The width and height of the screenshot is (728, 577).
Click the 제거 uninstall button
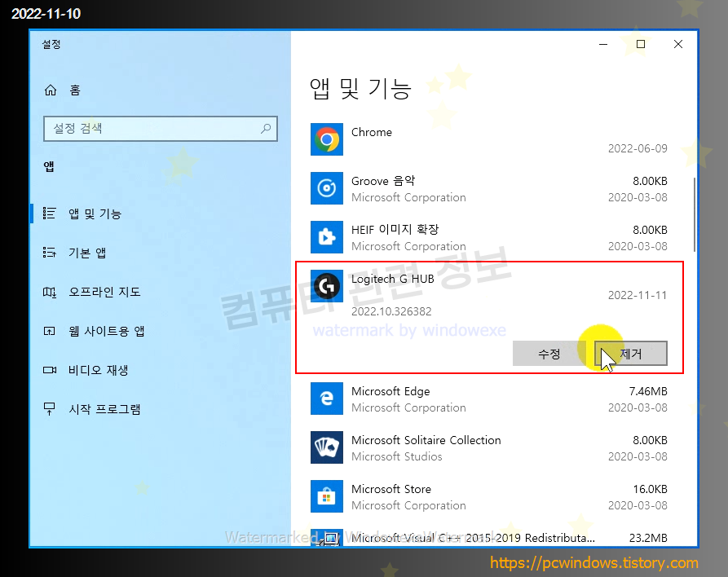631,354
